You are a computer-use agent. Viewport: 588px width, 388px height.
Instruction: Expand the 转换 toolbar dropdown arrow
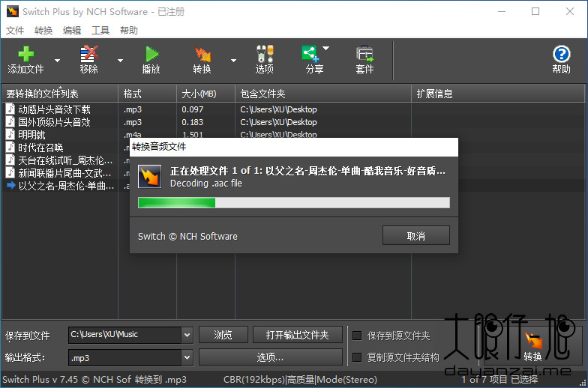point(234,60)
